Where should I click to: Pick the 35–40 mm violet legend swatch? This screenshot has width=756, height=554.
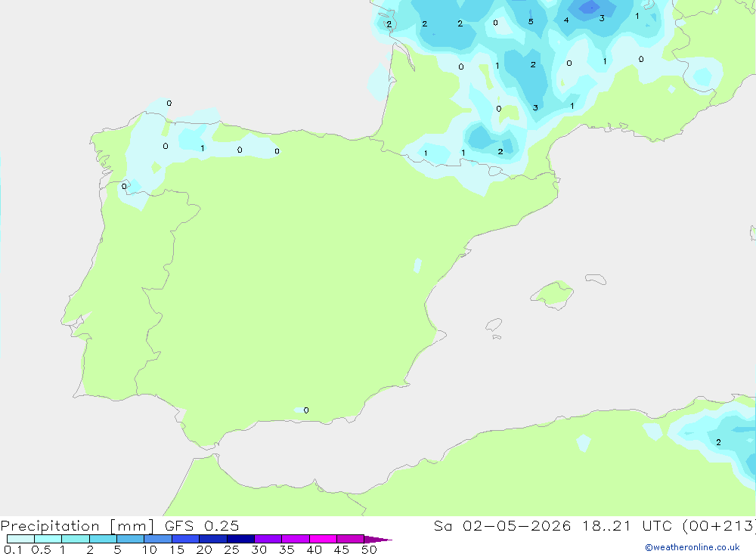(295, 539)
